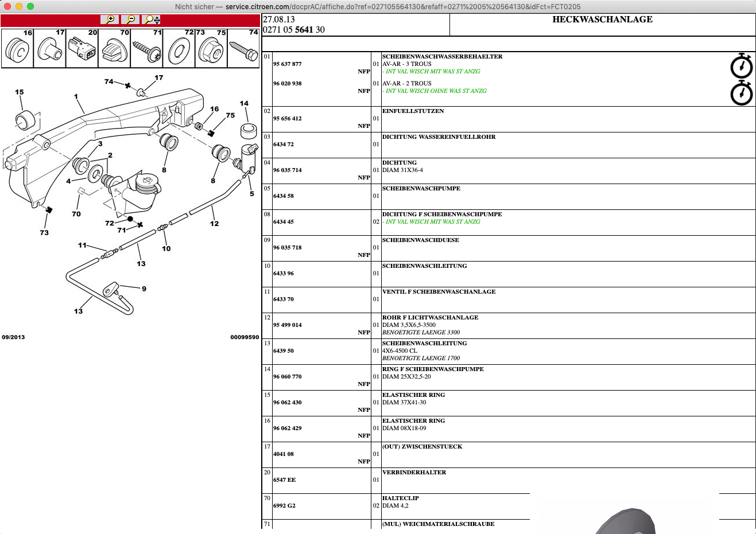Select part number 96 020 938
The image size is (756, 534).
coord(288,83)
